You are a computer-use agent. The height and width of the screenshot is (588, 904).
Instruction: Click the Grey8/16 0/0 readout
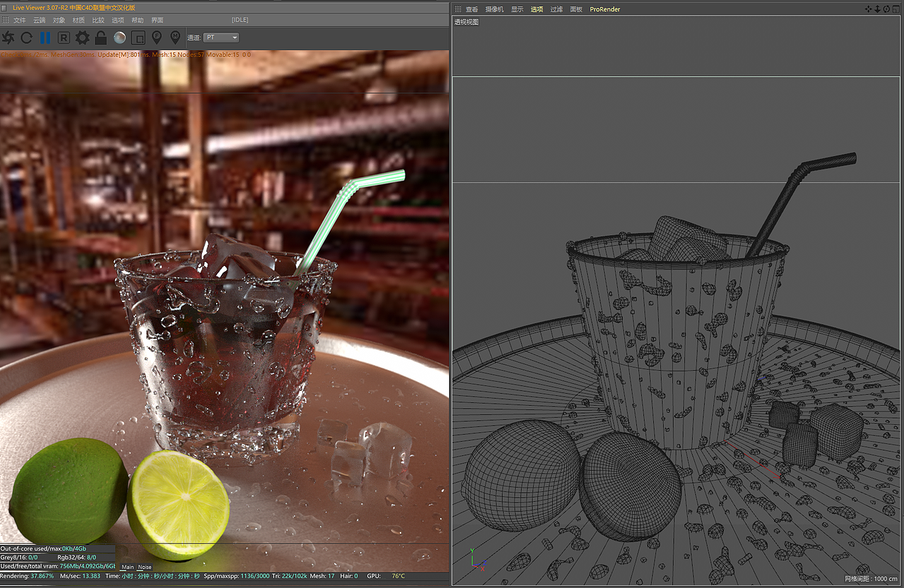point(19,558)
